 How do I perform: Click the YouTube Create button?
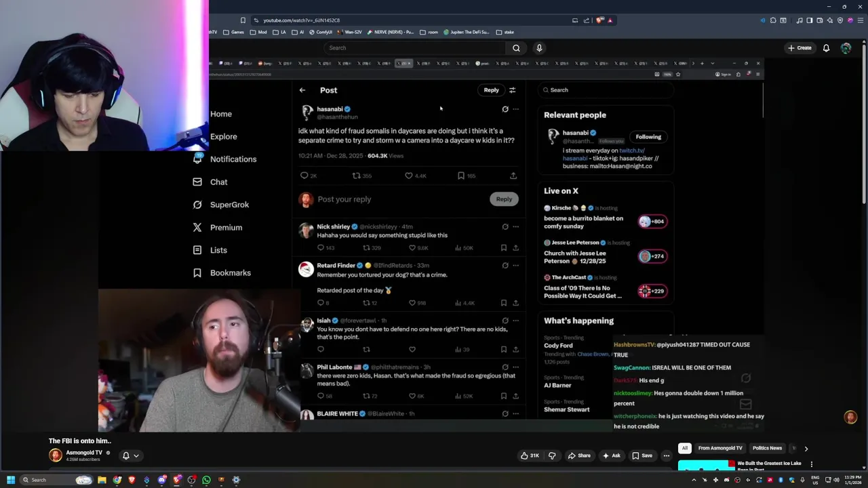[x=800, y=48]
